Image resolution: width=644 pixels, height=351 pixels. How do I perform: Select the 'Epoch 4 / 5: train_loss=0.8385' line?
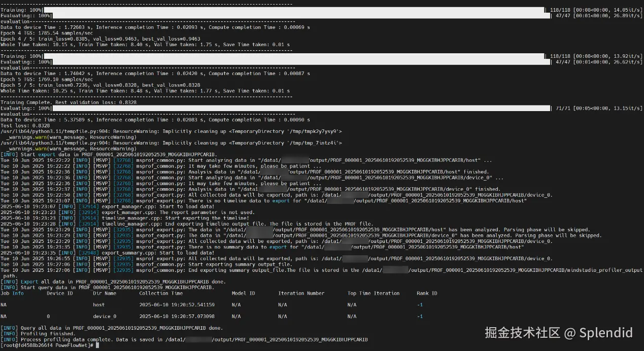(x=100, y=39)
